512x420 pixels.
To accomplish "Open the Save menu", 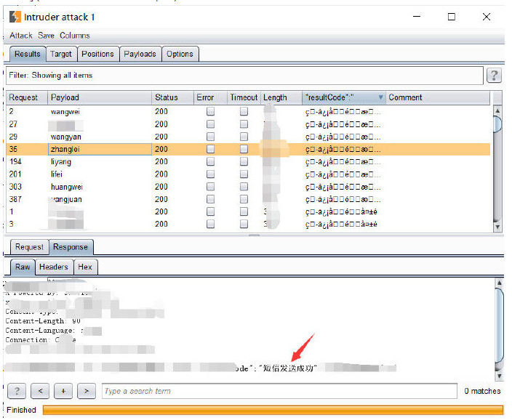I will tap(46, 36).
